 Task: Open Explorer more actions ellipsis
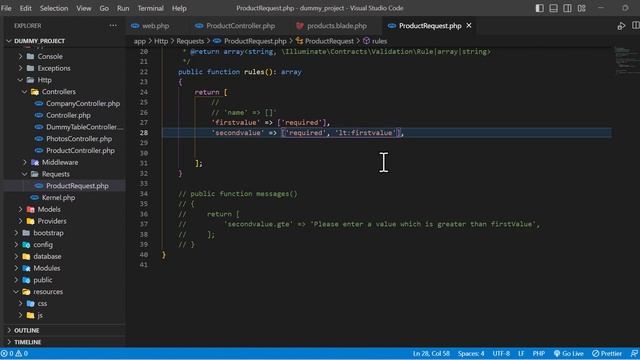tap(113, 25)
